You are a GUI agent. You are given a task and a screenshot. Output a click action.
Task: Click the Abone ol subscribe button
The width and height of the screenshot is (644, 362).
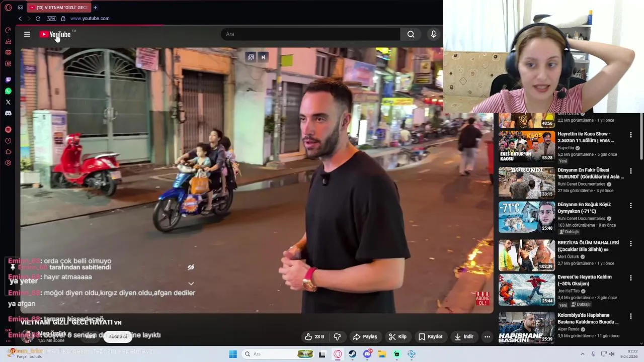click(118, 336)
